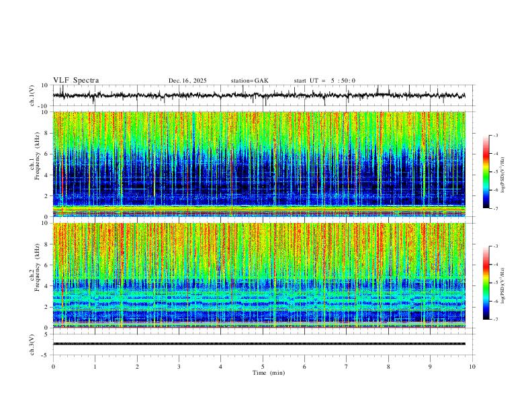Click the "-7" label on ch.2 color scale
The image size is (532, 411).
[x=496, y=320]
